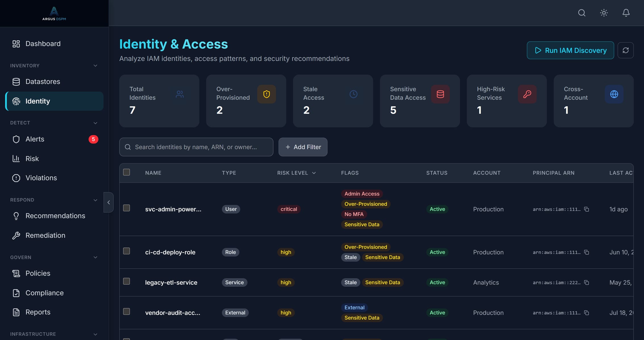Click Analytics account cell
This screenshot has width=644, height=340.
(486, 283)
